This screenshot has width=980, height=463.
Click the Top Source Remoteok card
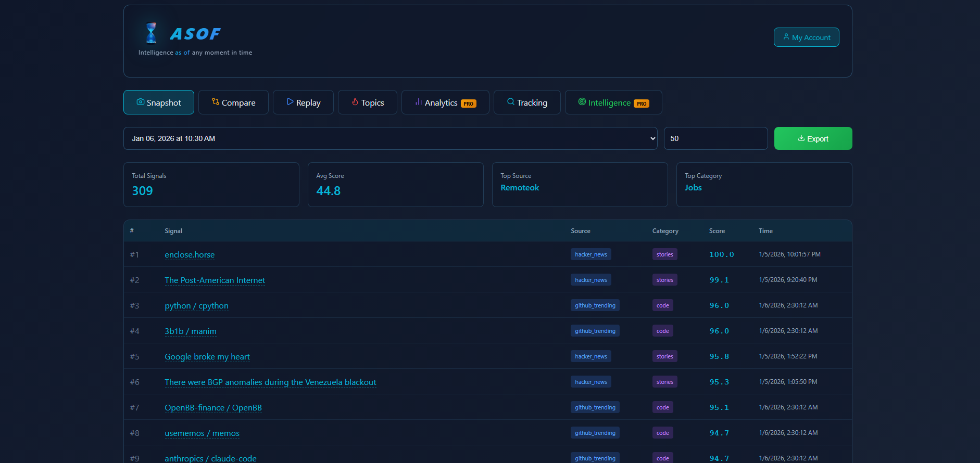click(x=580, y=185)
